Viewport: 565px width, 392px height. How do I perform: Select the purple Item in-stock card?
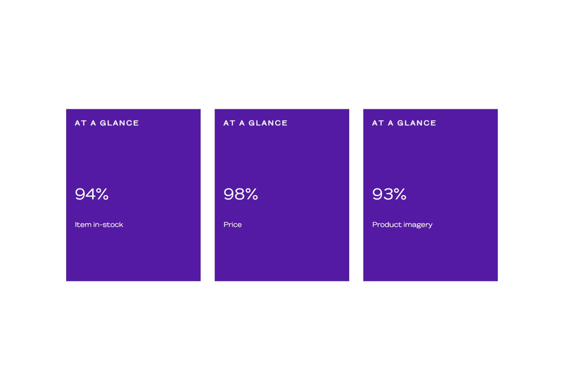point(134,195)
